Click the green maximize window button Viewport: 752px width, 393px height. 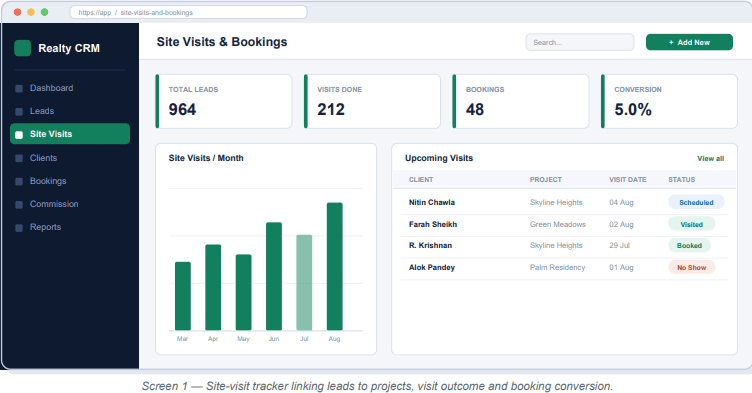tap(45, 12)
